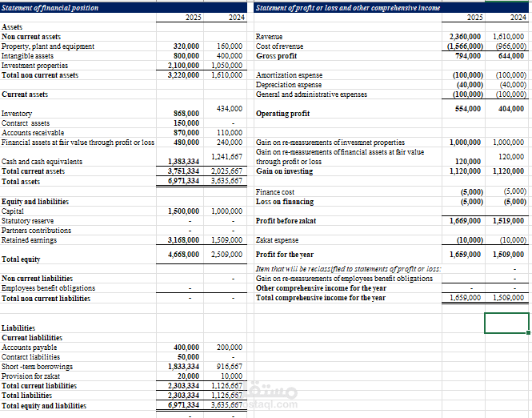Click Total equity 2025 value 4,668,000

coord(183,255)
